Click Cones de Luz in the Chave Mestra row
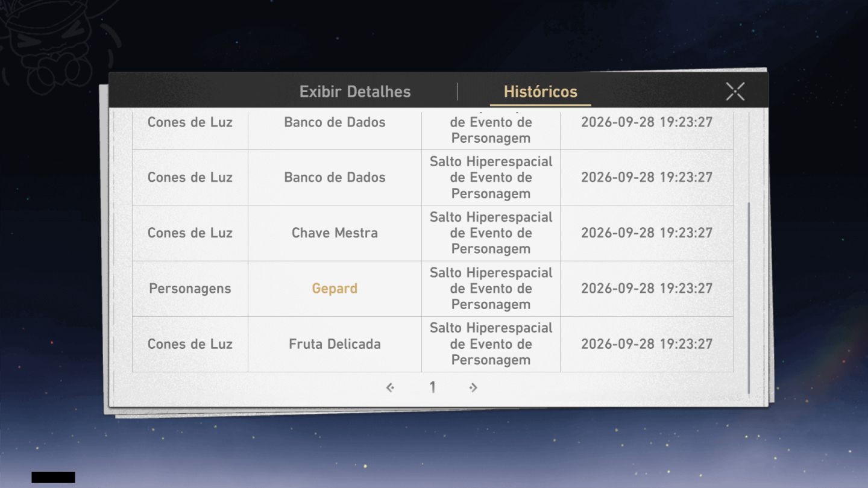Viewport: 868px width, 488px height. click(190, 233)
